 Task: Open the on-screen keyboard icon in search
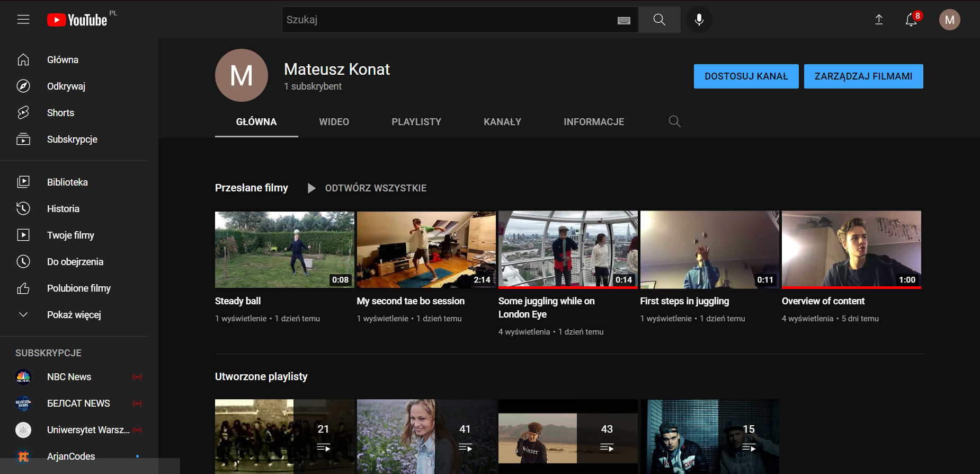[624, 20]
